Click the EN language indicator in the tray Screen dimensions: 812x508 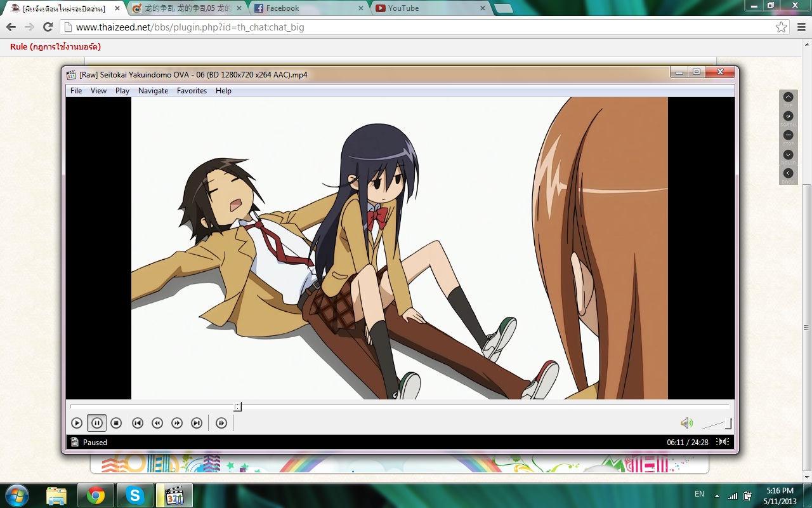699,494
